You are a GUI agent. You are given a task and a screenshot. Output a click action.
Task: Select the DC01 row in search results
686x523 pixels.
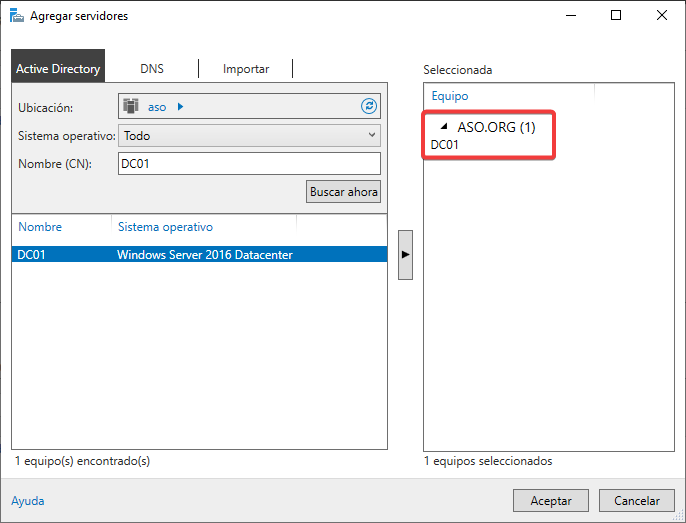199,255
